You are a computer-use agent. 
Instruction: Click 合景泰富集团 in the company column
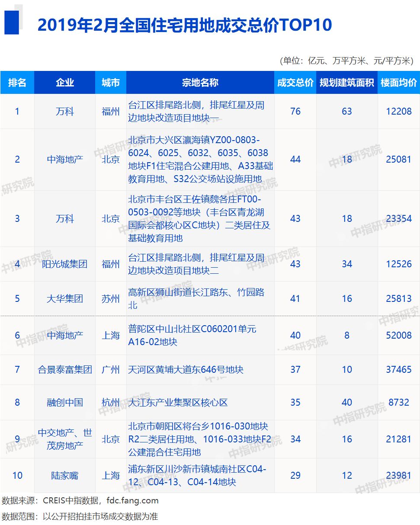point(65,370)
